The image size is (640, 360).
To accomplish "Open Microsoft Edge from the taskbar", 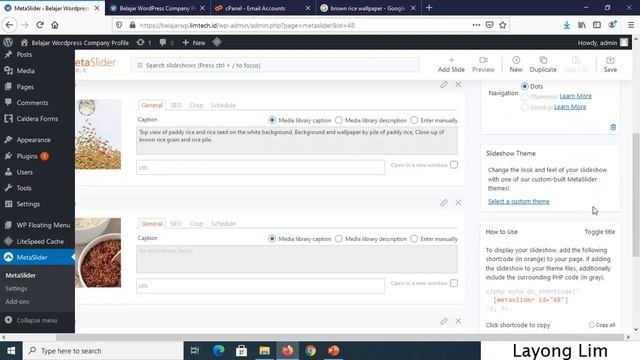I will [x=218, y=351].
